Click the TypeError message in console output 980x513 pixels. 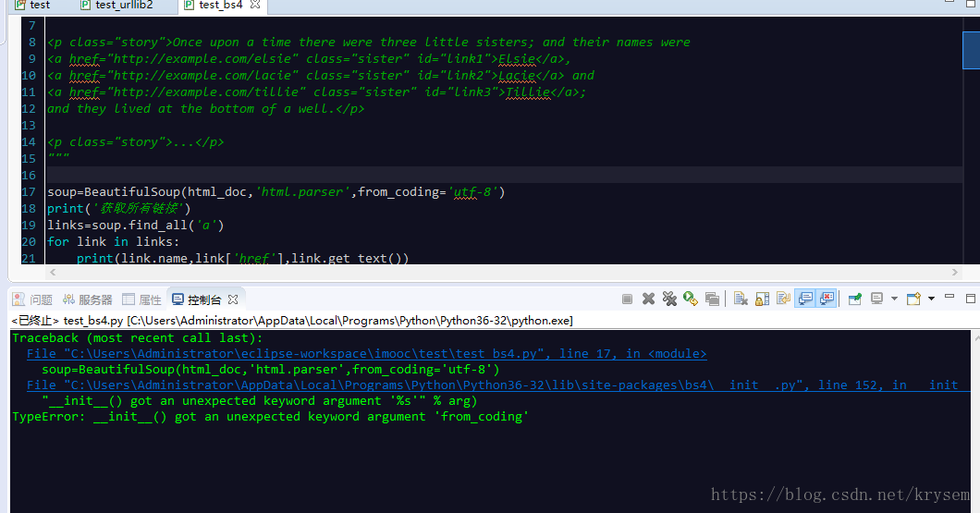[x=271, y=417]
